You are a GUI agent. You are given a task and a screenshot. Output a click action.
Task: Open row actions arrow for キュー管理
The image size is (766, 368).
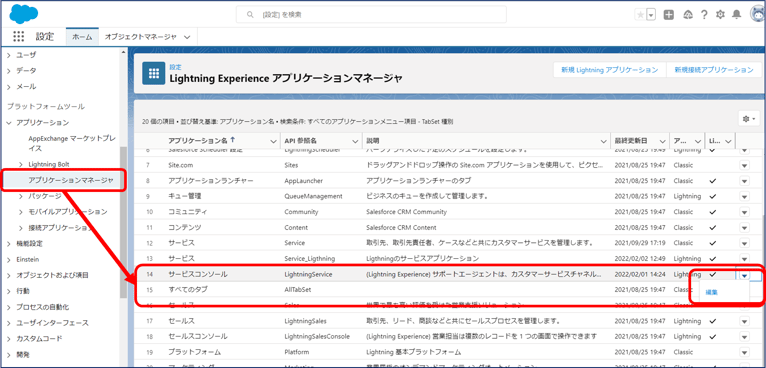(744, 196)
